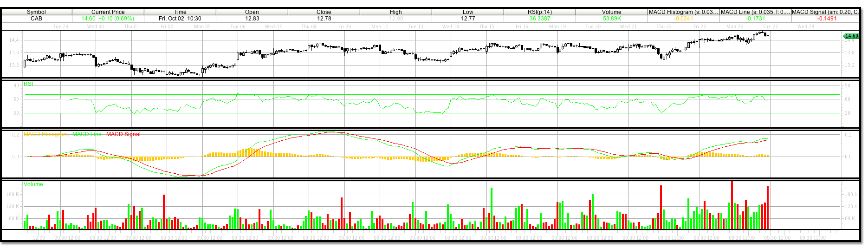868x249 pixels.
Task: Click the green RSI panel label
Action: tap(28, 84)
